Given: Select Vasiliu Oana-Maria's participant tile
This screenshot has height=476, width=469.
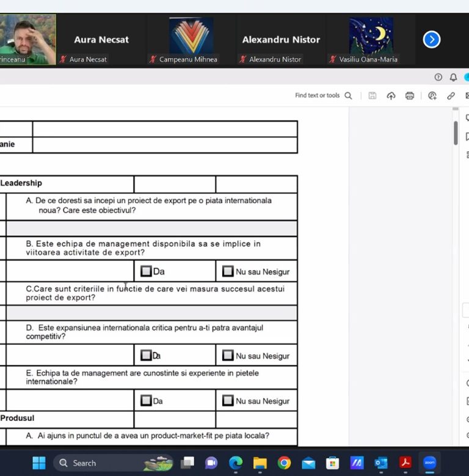Looking at the screenshot, I should [371, 40].
